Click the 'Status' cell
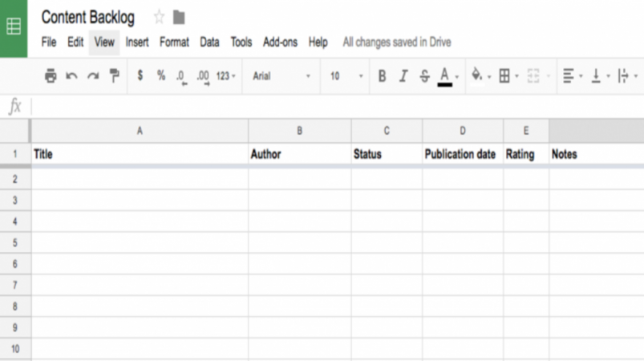Screen dimensions: 644x361 click(x=387, y=154)
